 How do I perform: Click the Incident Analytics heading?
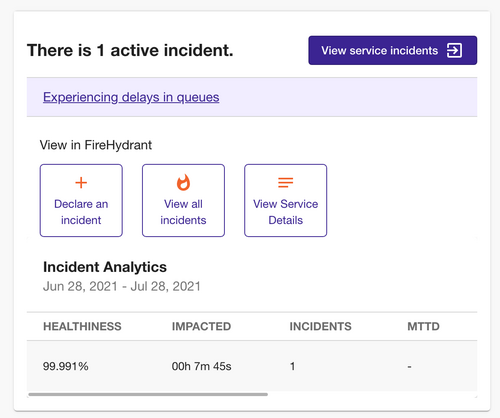[105, 267]
